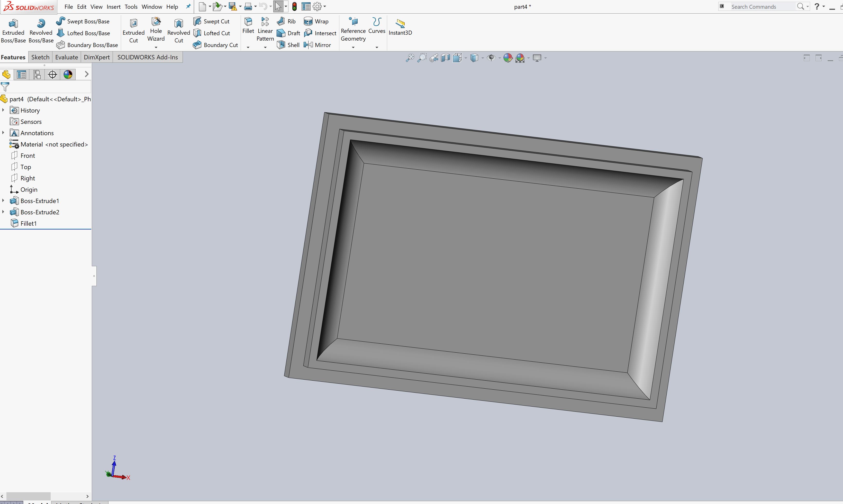Choose Boundary Boss/Base feature
The image size is (843, 504).
point(87,45)
